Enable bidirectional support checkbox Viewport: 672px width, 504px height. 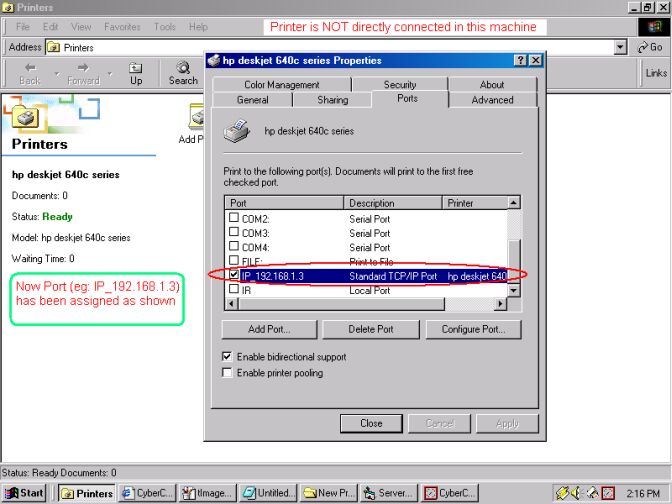point(228,357)
